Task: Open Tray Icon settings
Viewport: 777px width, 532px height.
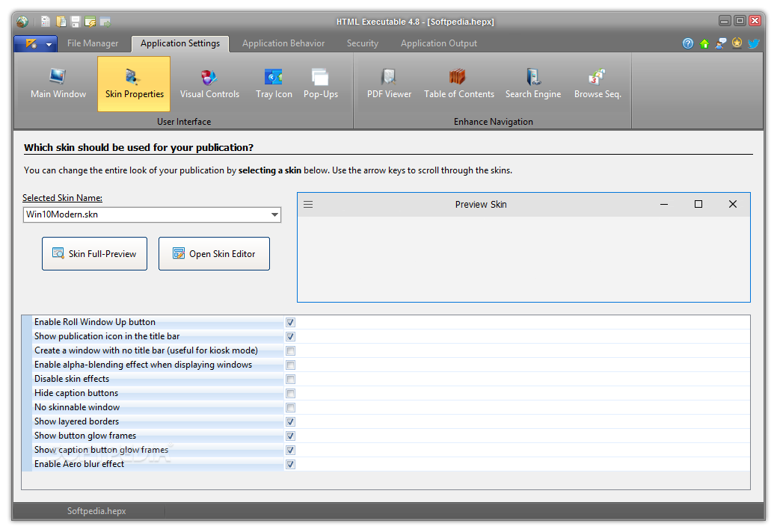Action: (x=274, y=84)
